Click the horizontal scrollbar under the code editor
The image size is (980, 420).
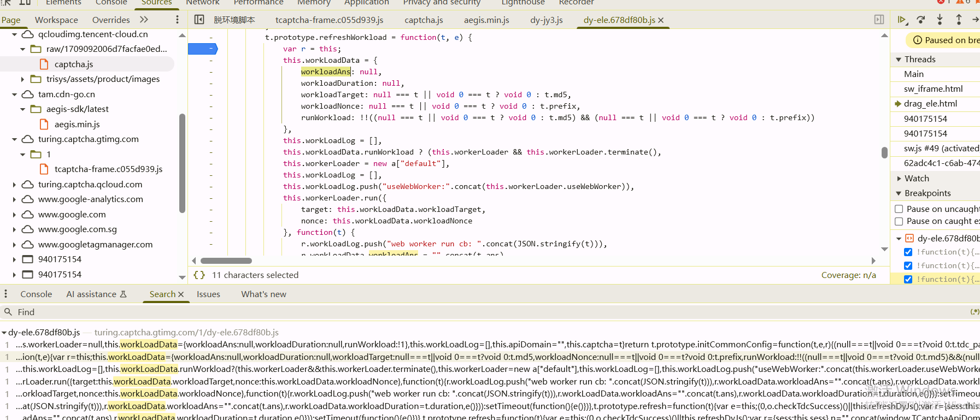(226, 261)
